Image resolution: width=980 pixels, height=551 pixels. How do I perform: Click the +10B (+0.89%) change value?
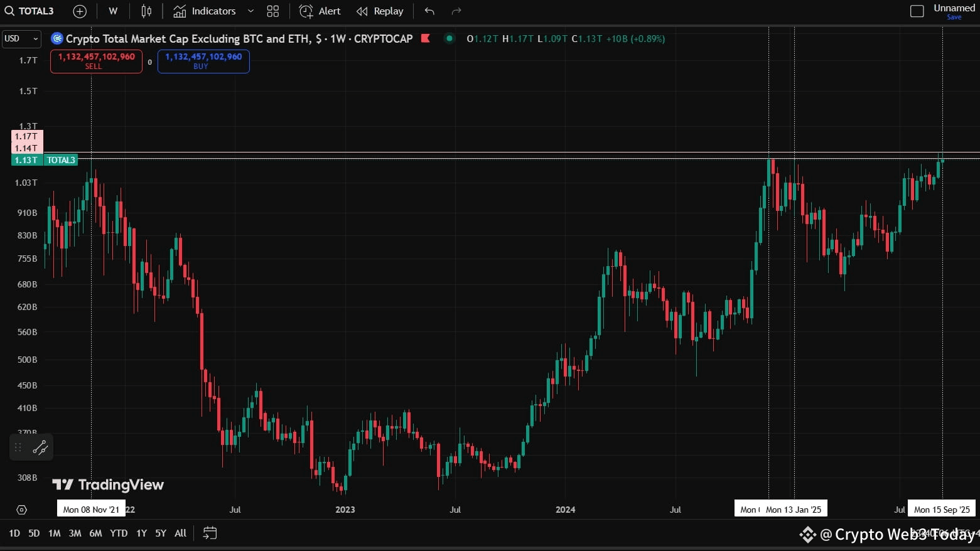(635, 39)
